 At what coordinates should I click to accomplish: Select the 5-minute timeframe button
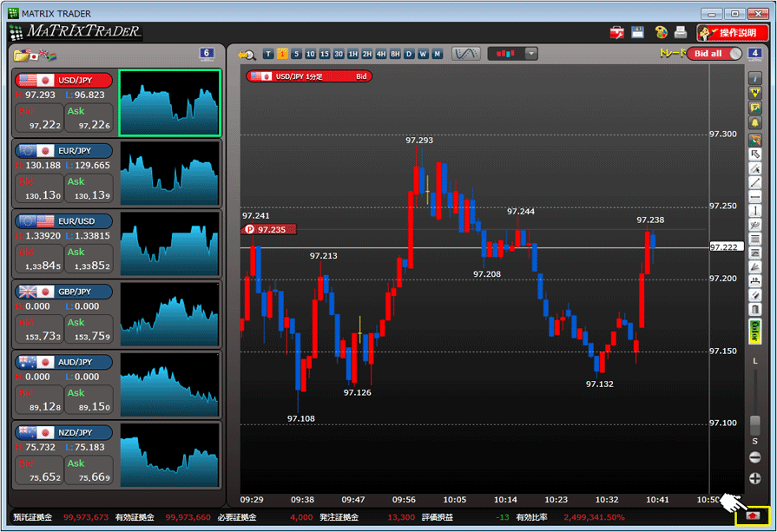tap(296, 54)
